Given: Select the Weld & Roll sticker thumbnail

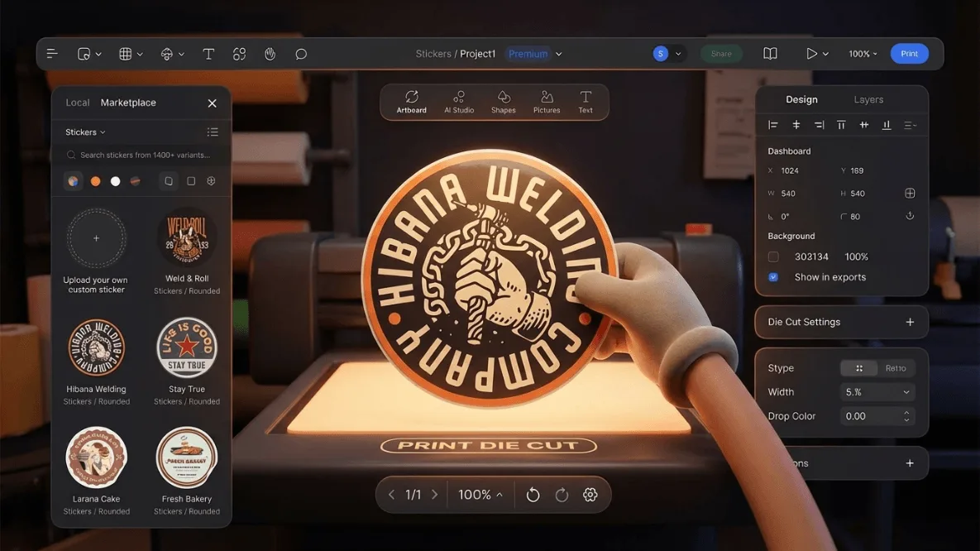Looking at the screenshot, I should 186,237.
